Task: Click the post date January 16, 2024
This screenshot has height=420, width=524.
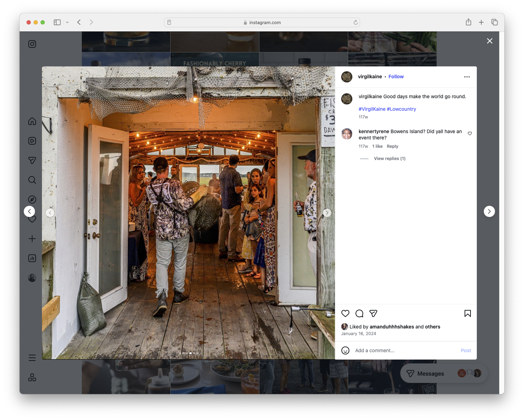Action: pos(359,334)
